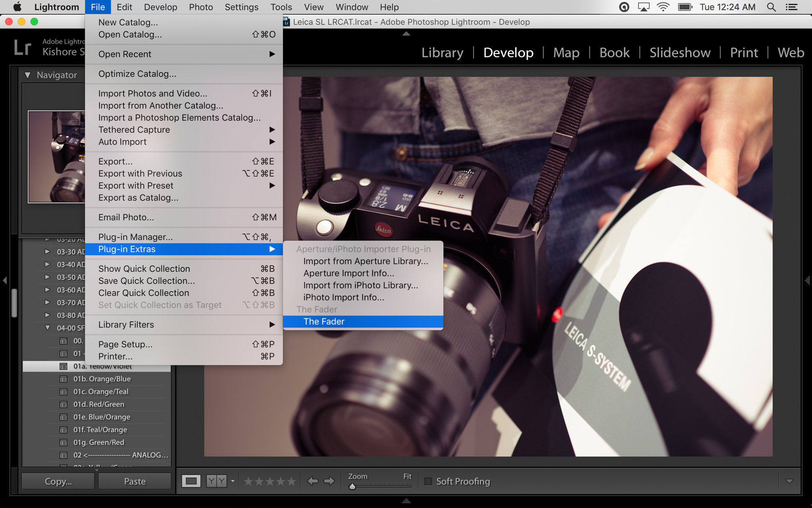Click the Paste button
Viewport: 812px width, 508px height.
pos(134,481)
